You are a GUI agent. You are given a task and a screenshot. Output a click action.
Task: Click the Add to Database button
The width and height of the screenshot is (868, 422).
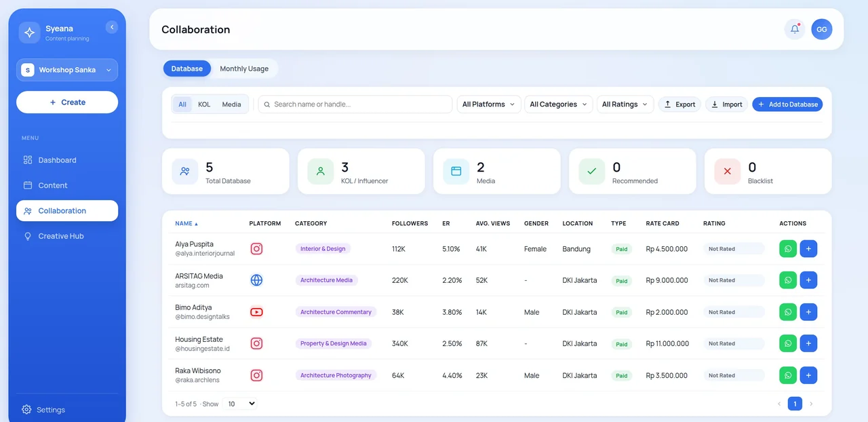pyautogui.click(x=787, y=104)
